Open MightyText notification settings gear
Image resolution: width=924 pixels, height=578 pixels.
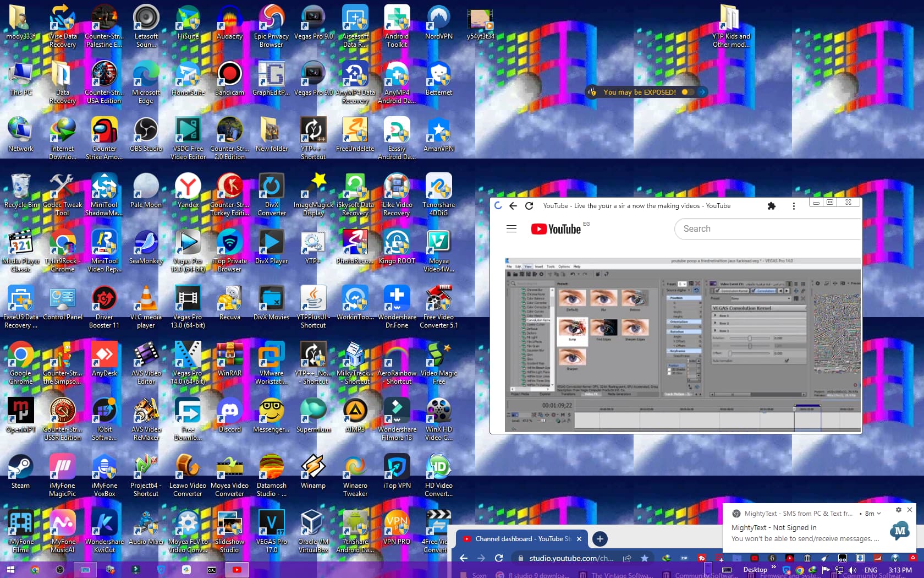898,510
